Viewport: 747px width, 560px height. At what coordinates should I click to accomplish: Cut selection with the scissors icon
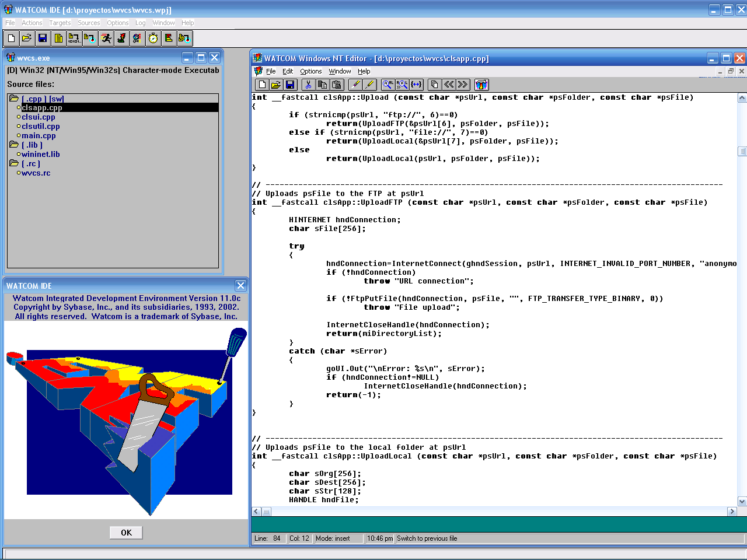pyautogui.click(x=309, y=85)
